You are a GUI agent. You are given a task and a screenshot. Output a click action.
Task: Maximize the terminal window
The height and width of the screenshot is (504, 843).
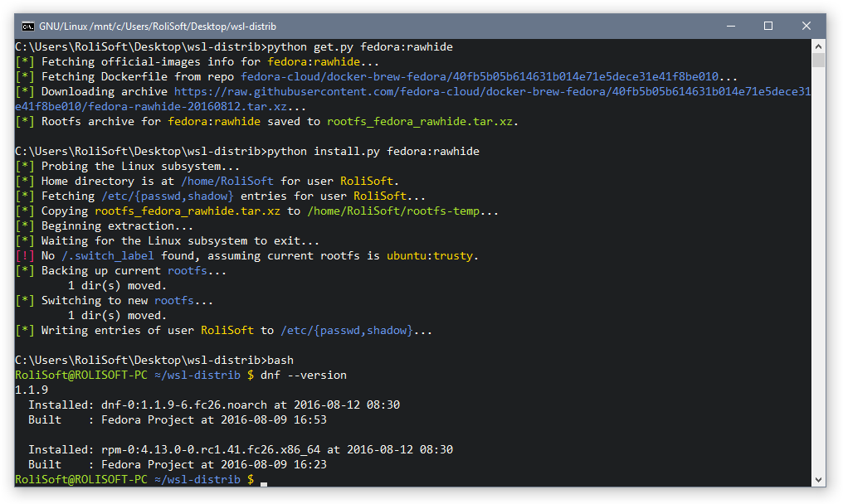pos(768,26)
